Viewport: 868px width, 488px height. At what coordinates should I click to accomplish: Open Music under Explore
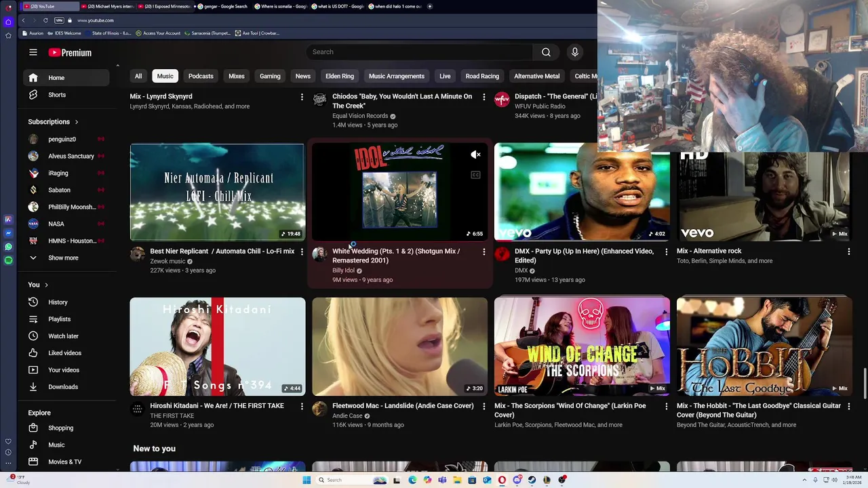[66, 445]
